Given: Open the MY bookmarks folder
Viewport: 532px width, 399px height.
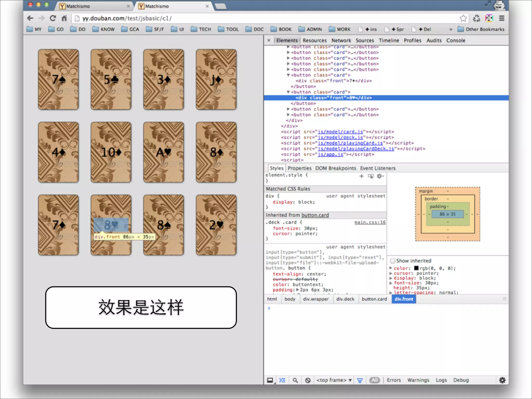Looking at the screenshot, I should [34, 29].
